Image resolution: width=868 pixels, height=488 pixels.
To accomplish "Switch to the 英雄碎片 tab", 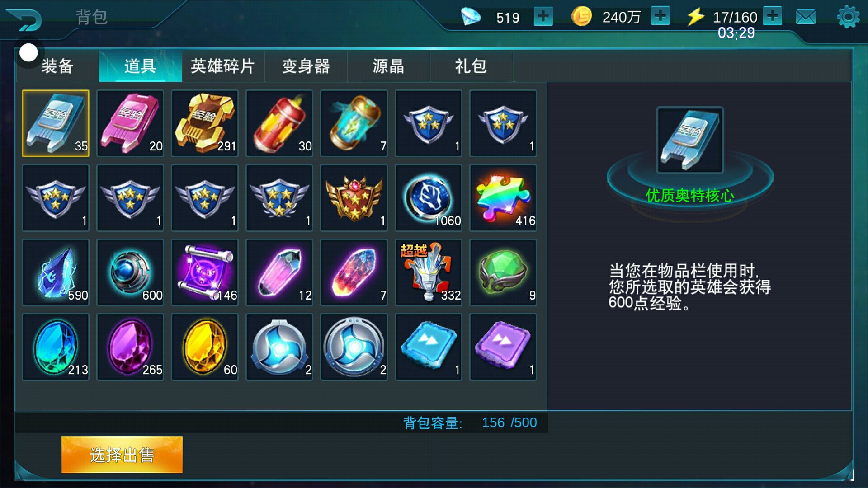I will click(x=223, y=66).
